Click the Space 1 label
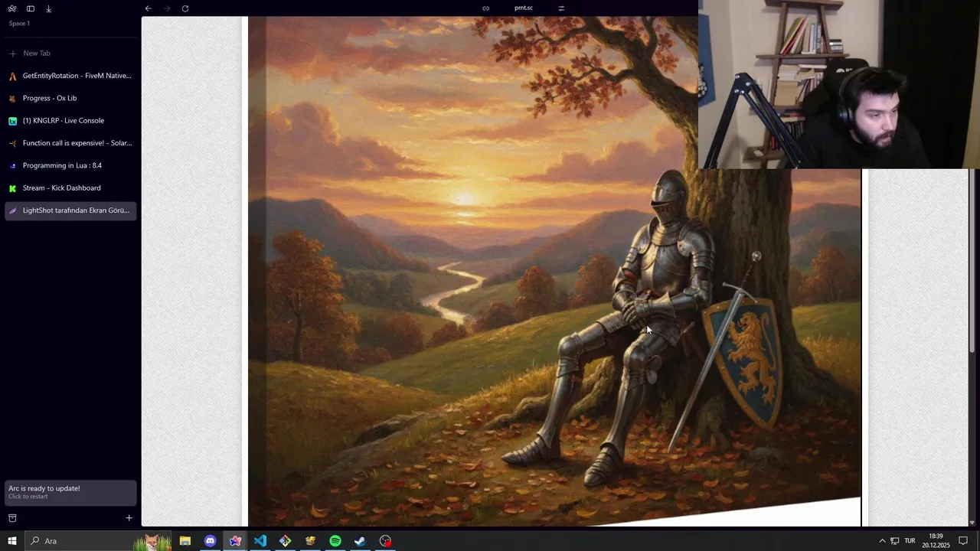980x551 pixels. (x=19, y=24)
